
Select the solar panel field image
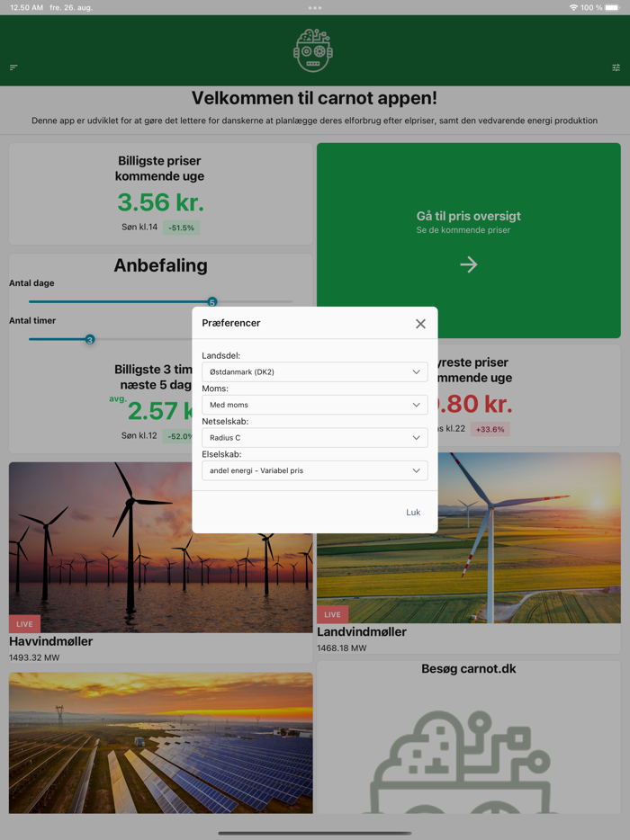pyautogui.click(x=161, y=743)
